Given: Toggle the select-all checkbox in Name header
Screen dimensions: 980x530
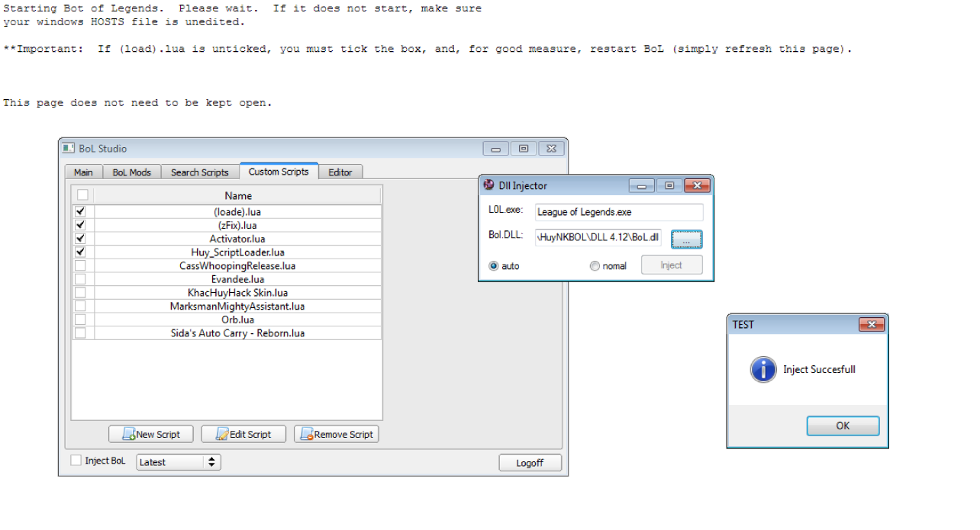Looking at the screenshot, I should [82, 195].
